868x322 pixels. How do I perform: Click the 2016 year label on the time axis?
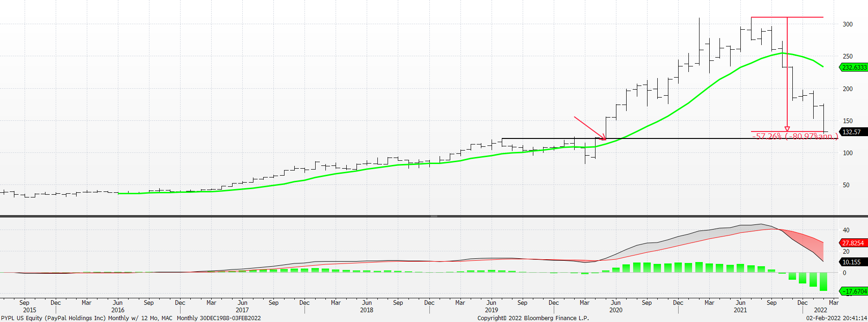(118, 310)
